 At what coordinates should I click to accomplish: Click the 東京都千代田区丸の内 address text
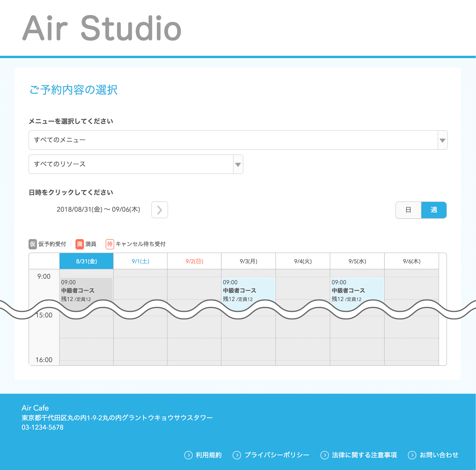pyautogui.click(x=117, y=418)
